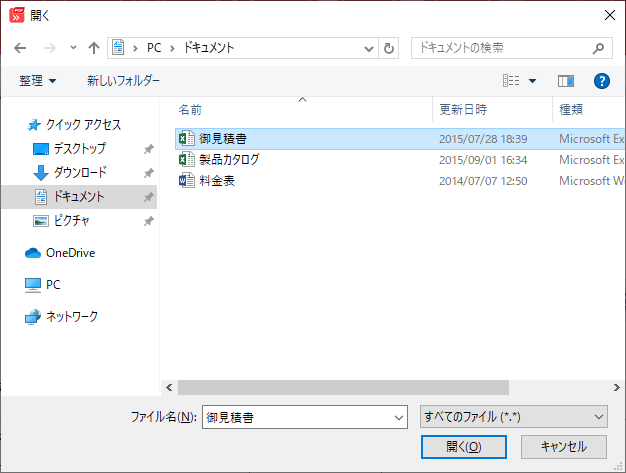
Task: Open the recent locations chevron
Action: point(73,47)
